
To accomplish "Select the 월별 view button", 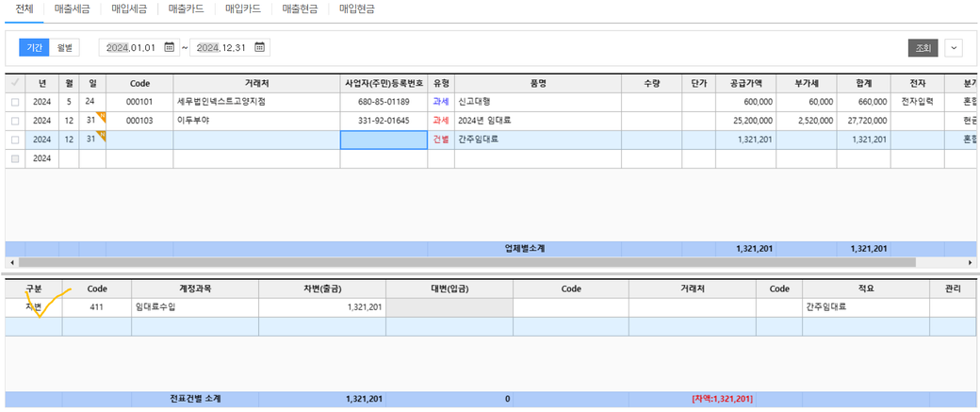I will (66, 47).
